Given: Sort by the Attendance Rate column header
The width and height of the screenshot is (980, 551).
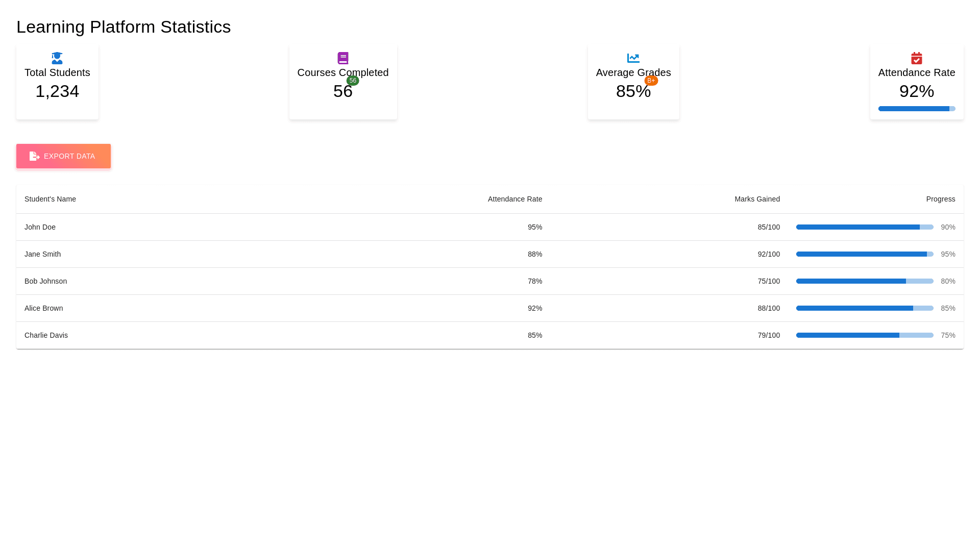Looking at the screenshot, I should point(515,199).
